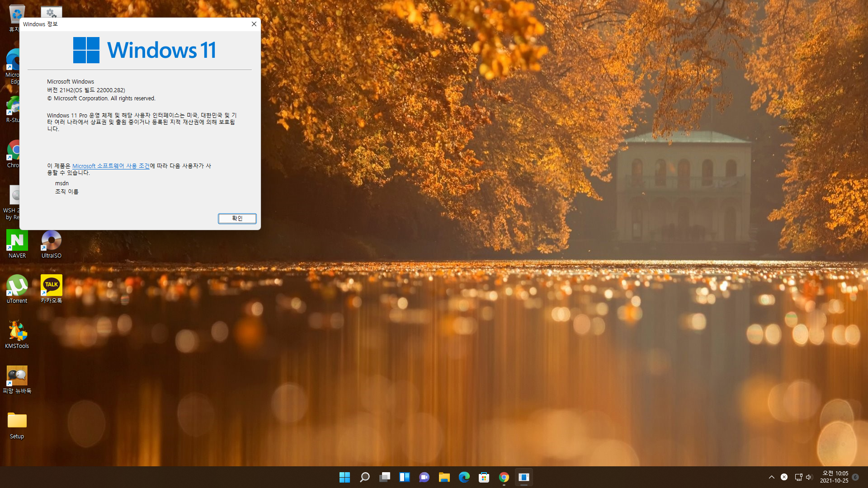Image resolution: width=868 pixels, height=488 pixels.
Task: Open the NAVER desktop shortcut
Action: tap(17, 244)
